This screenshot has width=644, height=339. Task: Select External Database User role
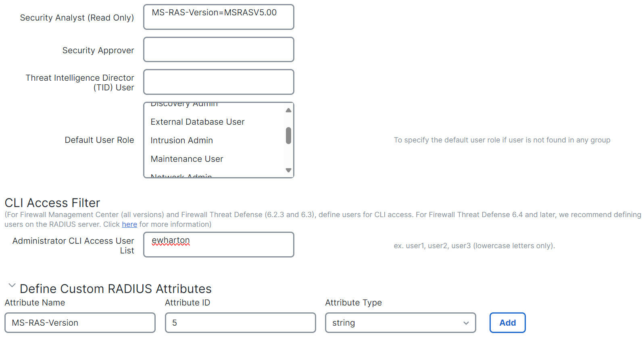click(x=197, y=122)
